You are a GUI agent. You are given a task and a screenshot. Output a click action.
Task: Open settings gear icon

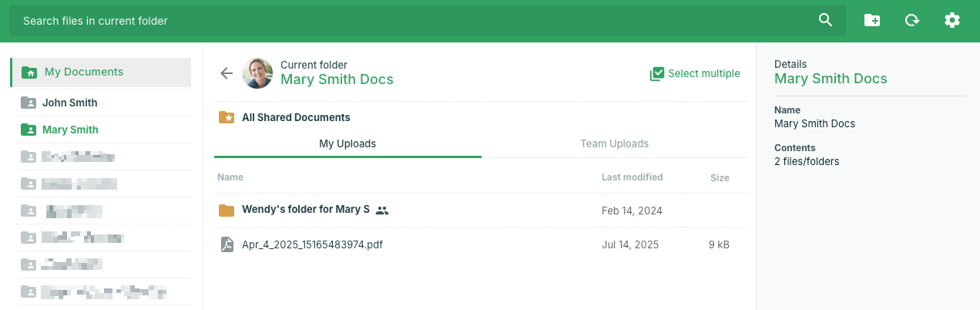point(952,21)
